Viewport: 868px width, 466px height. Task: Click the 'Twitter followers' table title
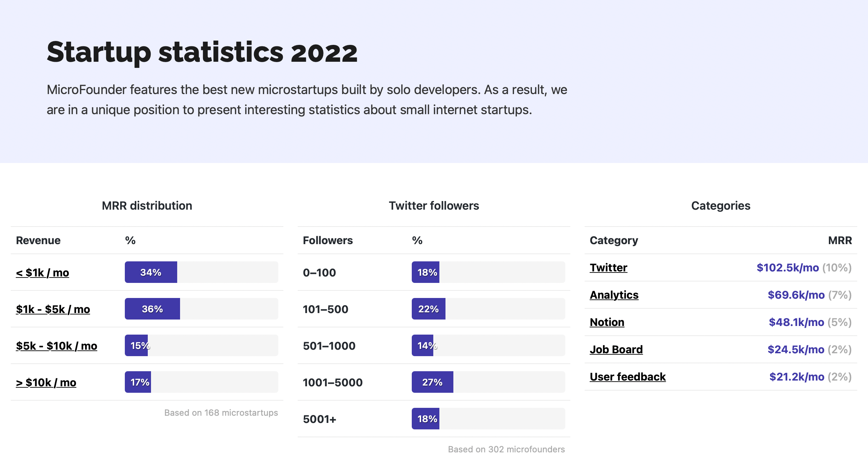(434, 206)
